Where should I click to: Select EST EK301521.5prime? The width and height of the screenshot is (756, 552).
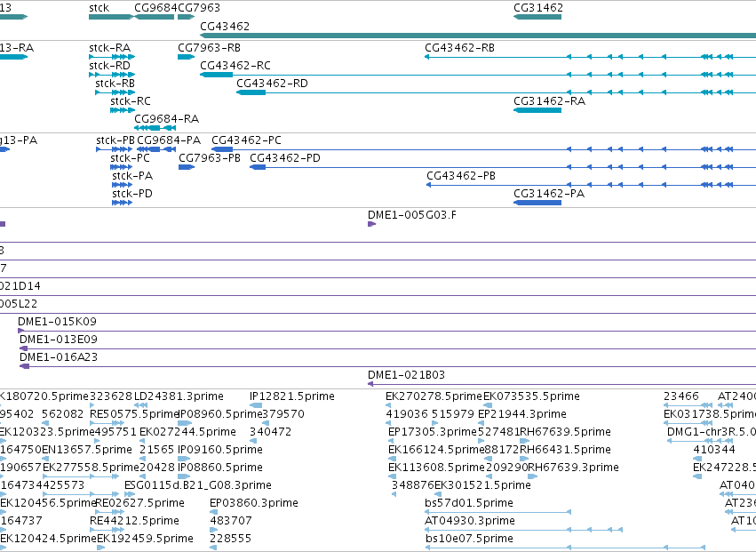(482, 485)
